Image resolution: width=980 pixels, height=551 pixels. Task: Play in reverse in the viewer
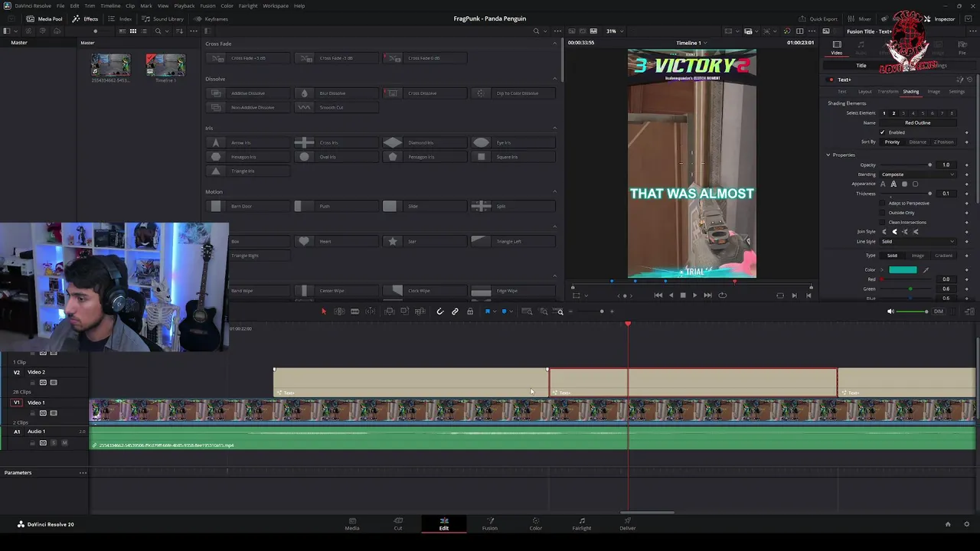pos(671,295)
